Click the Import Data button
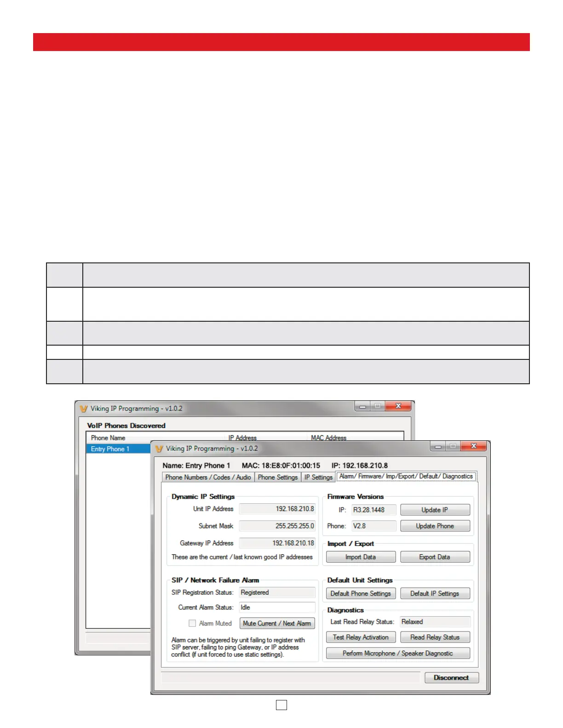This screenshot has height=728, width=563. coord(361,557)
